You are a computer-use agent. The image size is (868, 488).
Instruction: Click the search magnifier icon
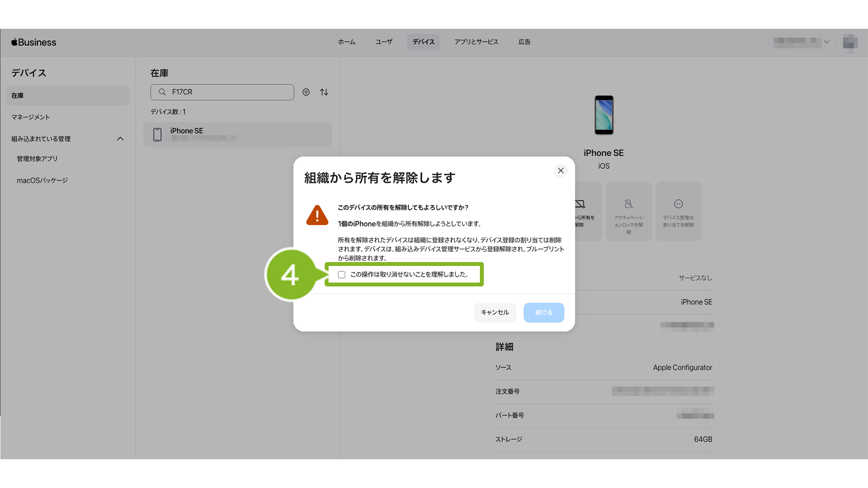(x=162, y=92)
